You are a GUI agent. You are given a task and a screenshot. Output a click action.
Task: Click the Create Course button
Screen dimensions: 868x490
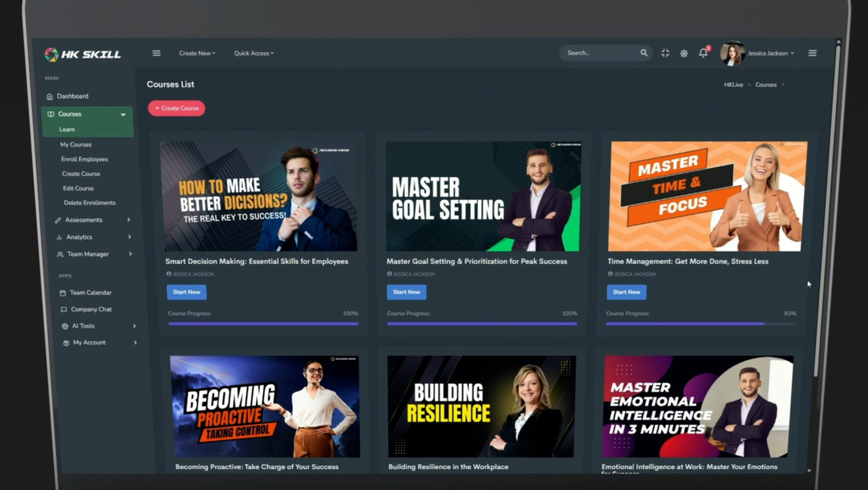[176, 108]
